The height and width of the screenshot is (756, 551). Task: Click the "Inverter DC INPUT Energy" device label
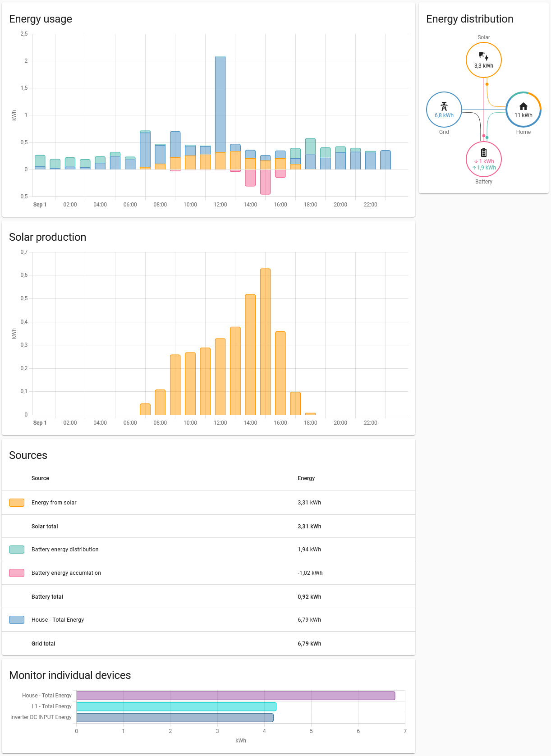41,717
